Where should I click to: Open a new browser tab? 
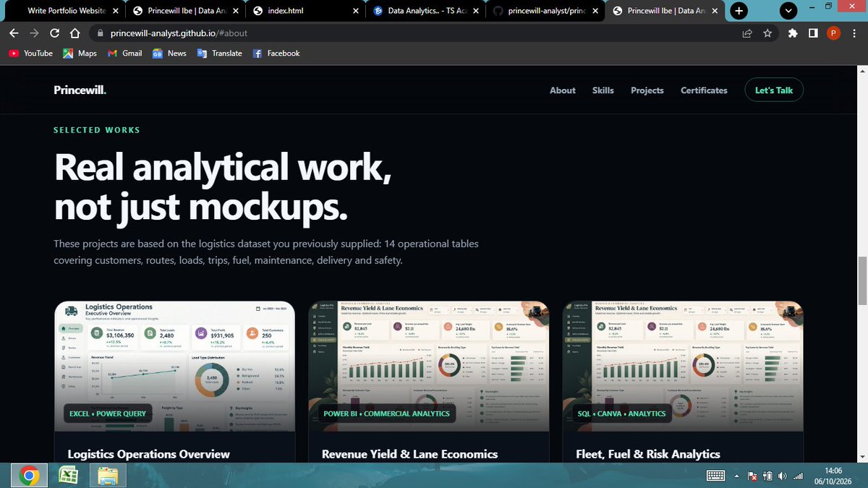pos(739,11)
